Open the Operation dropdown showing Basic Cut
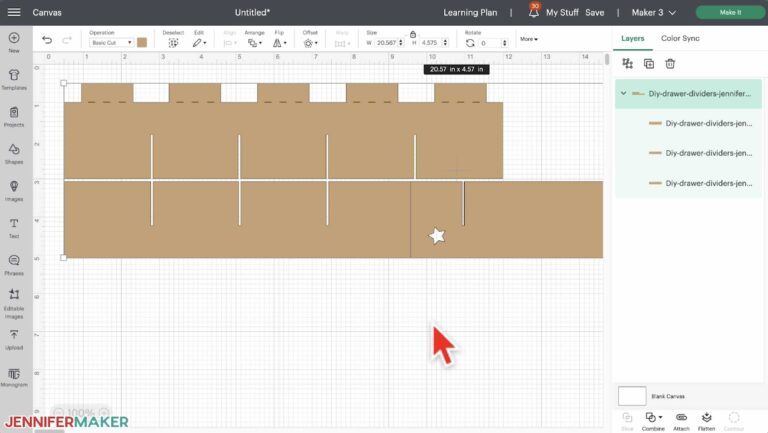The width and height of the screenshot is (768, 433). 111,43
